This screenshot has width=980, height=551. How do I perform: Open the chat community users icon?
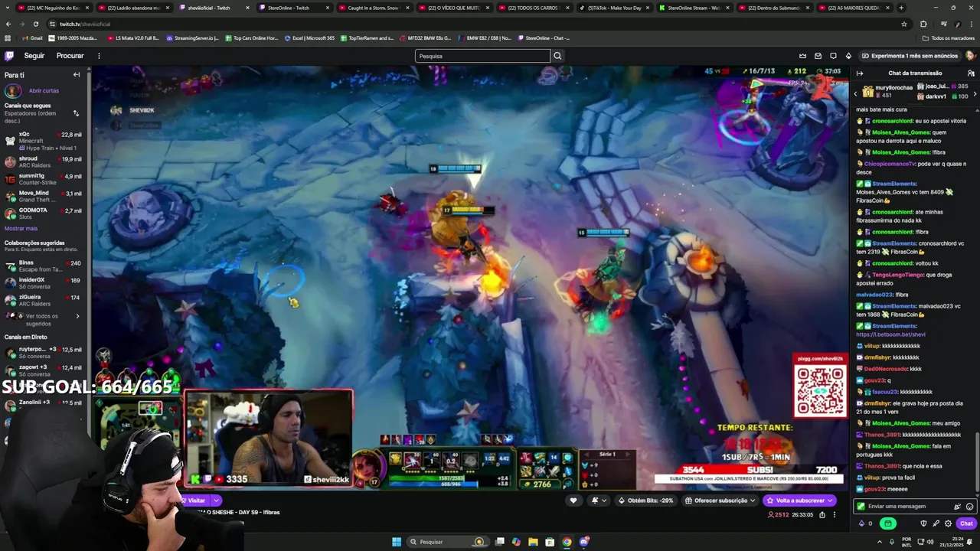pos(971,73)
